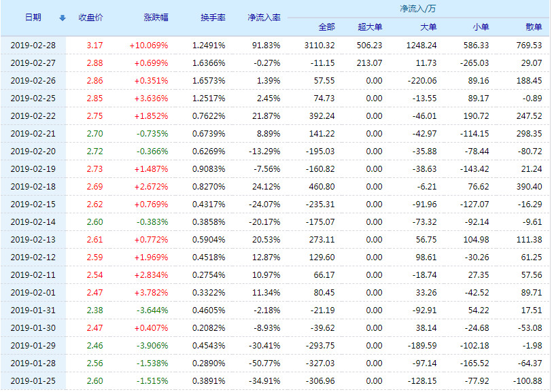This screenshot has width=552, height=392.
Task: Click the 3.17 closing price cell
Action: (x=94, y=45)
